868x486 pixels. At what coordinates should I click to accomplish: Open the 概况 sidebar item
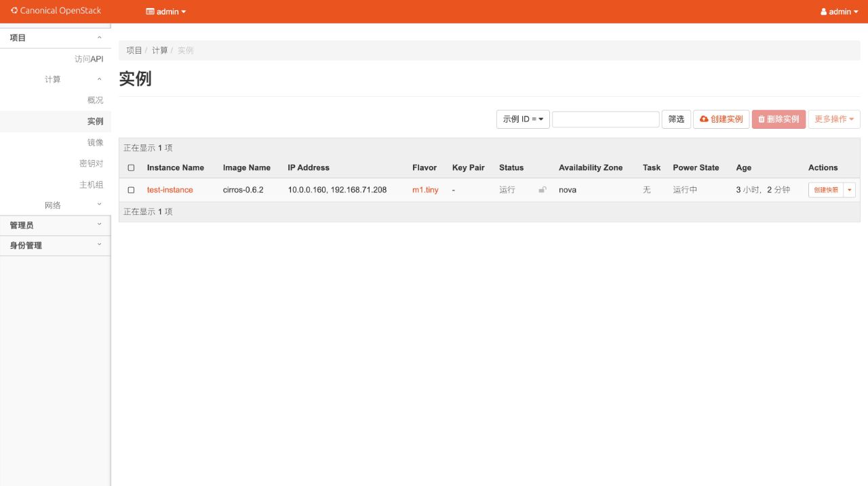(x=95, y=100)
